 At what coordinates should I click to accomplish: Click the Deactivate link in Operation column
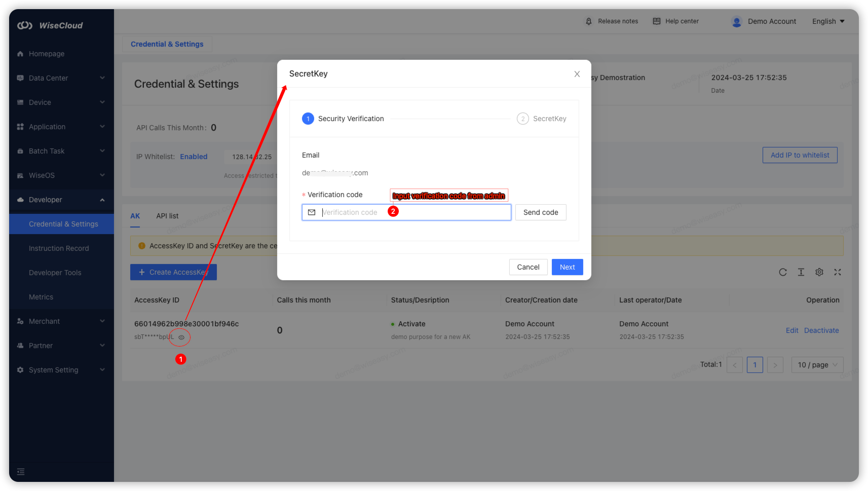[821, 330]
